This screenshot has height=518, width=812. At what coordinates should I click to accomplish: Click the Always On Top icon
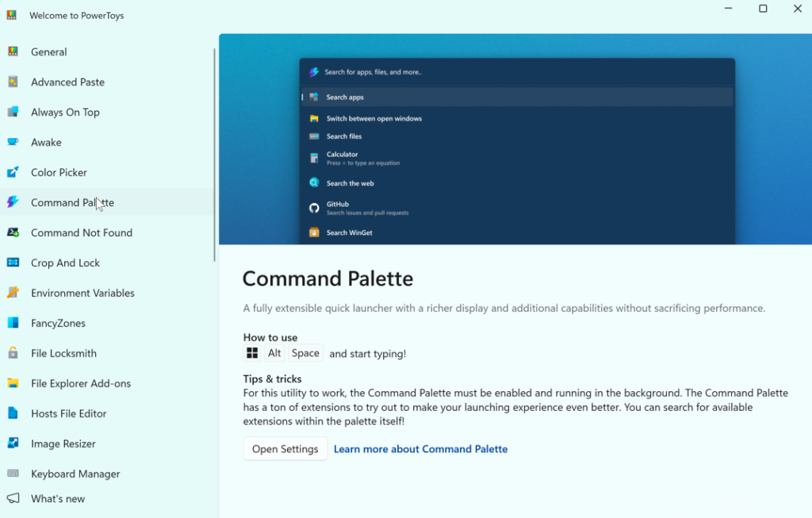13,112
